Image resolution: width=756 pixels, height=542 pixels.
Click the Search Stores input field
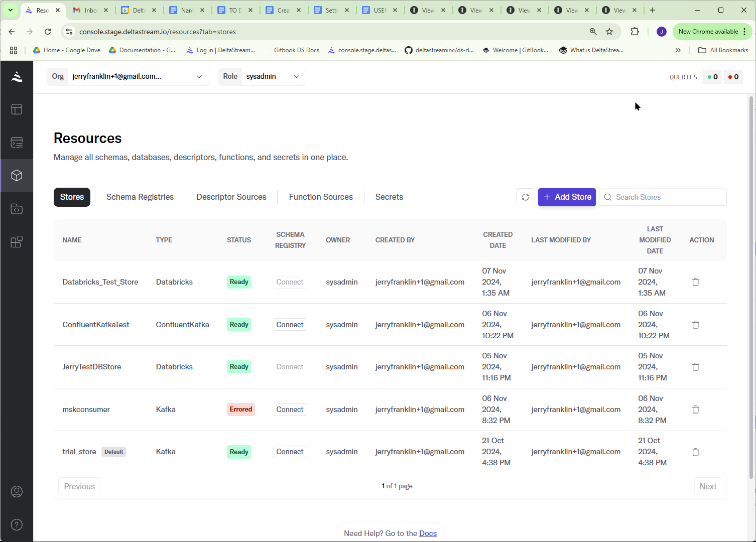[x=663, y=197]
